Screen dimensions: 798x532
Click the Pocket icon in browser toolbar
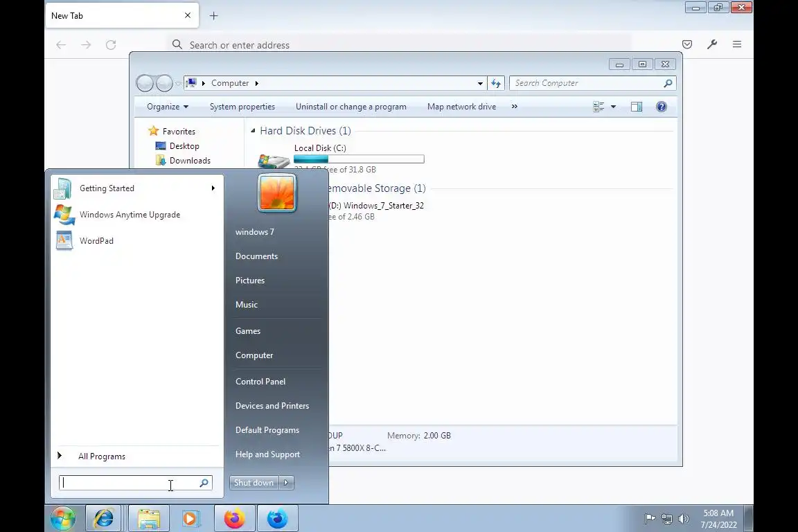click(x=687, y=44)
